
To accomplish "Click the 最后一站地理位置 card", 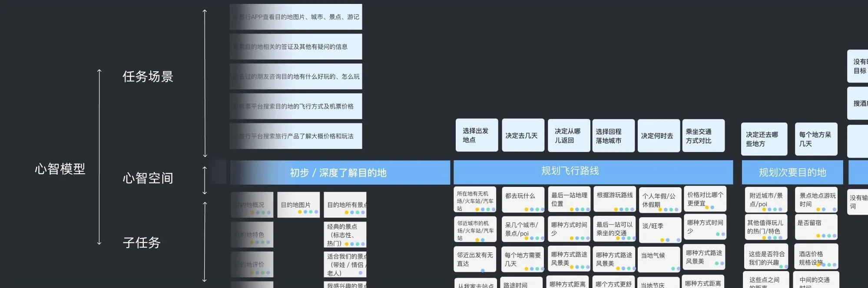I will [569, 199].
